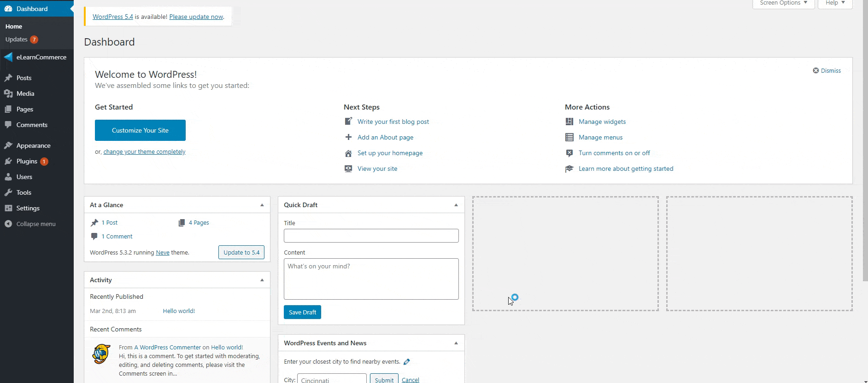Open Learn more about getting started
The height and width of the screenshot is (383, 868).
pos(626,168)
